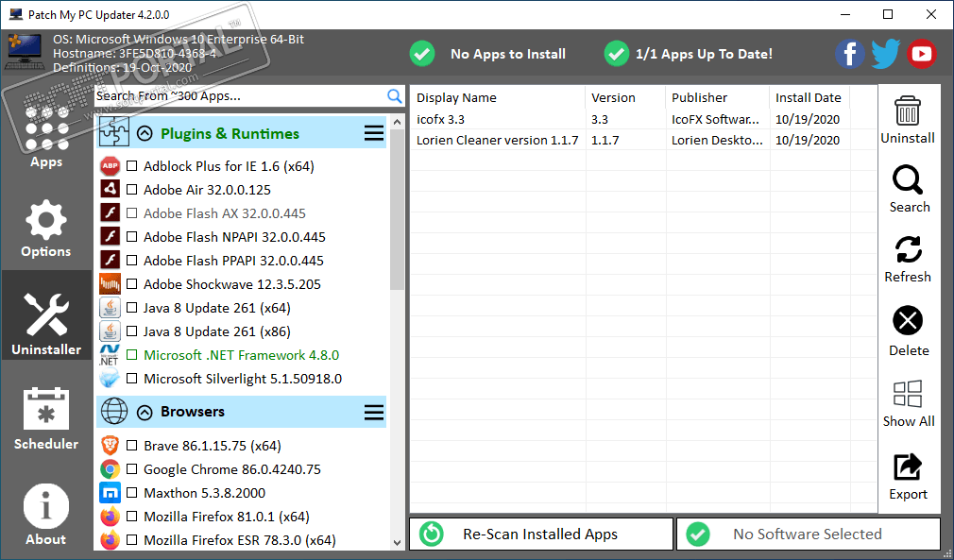Click the Export arrow icon
The image size is (954, 560).
click(908, 467)
